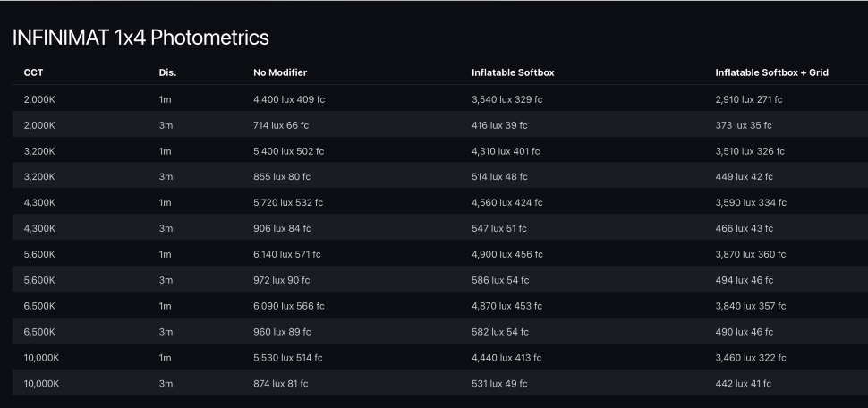868x408 pixels.
Task: Select the 5,720 lux 532 fc cell
Action: pos(288,203)
